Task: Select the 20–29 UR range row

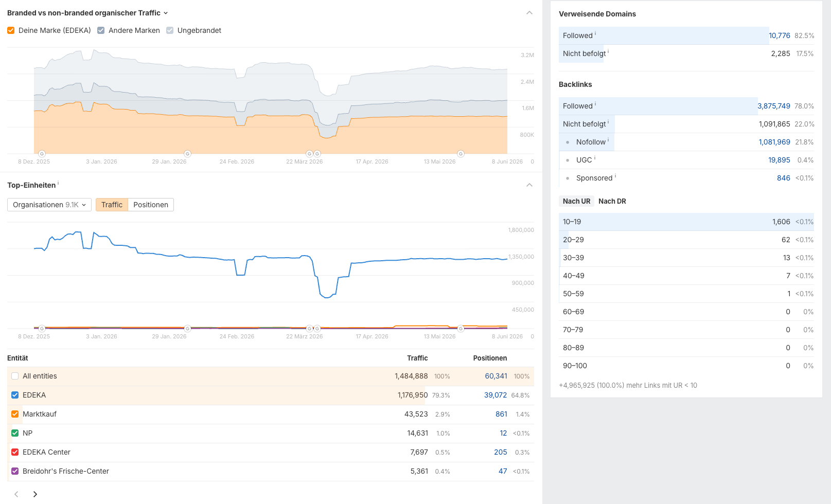Action: pyautogui.click(x=686, y=240)
